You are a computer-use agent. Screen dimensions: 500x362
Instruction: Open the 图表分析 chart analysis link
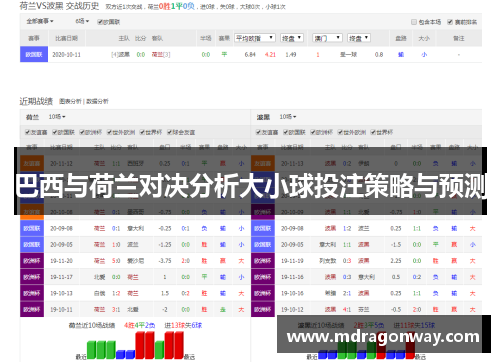tap(70, 101)
